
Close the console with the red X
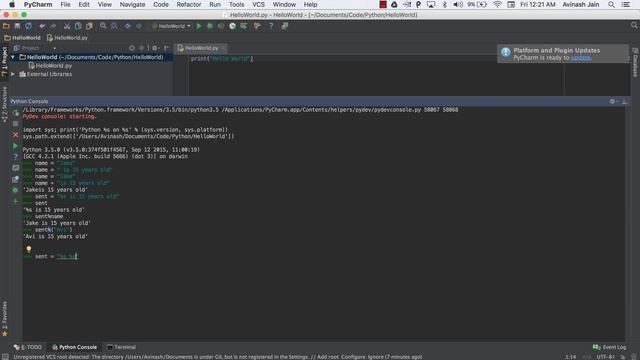pyautogui.click(x=16, y=135)
